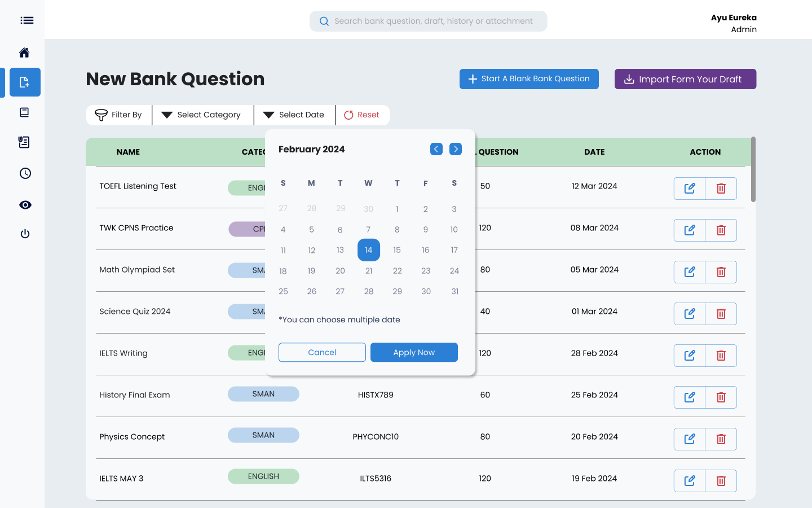This screenshot has width=812, height=508.
Task: Click the Physics Concept name
Action: (132, 437)
